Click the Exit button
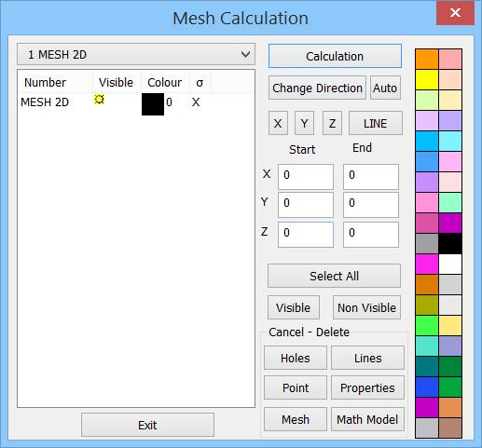The height and width of the screenshot is (448, 482). pos(147,425)
